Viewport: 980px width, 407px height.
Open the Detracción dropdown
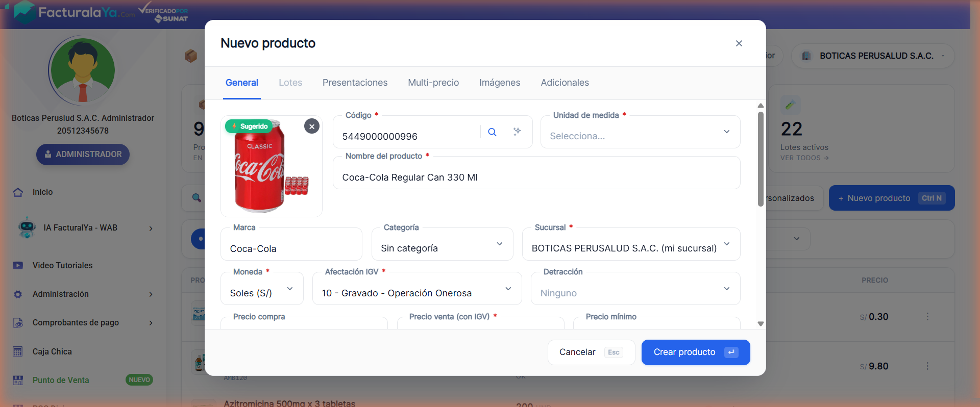point(635,289)
